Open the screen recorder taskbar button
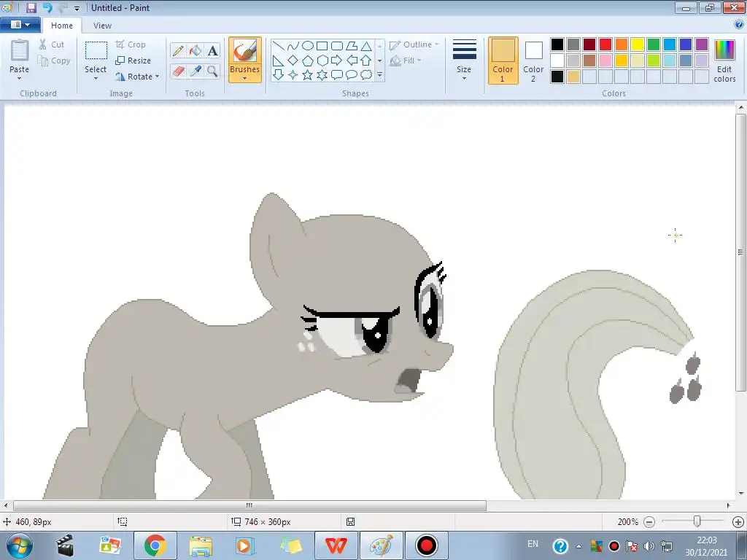This screenshot has height=560, width=747. coord(427,545)
